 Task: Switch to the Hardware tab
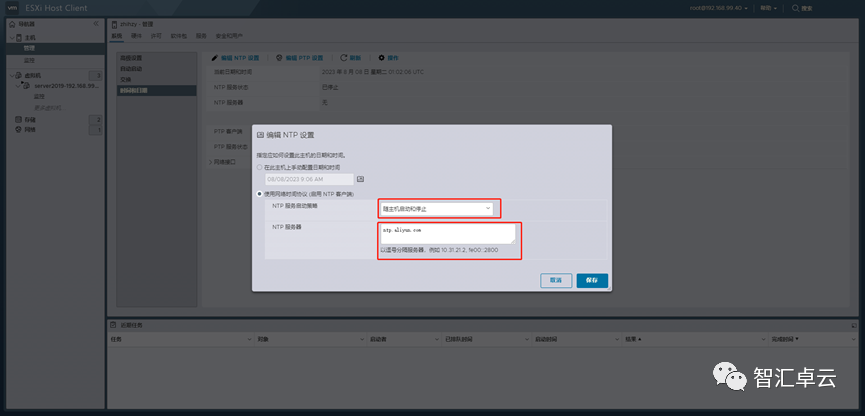tap(136, 36)
